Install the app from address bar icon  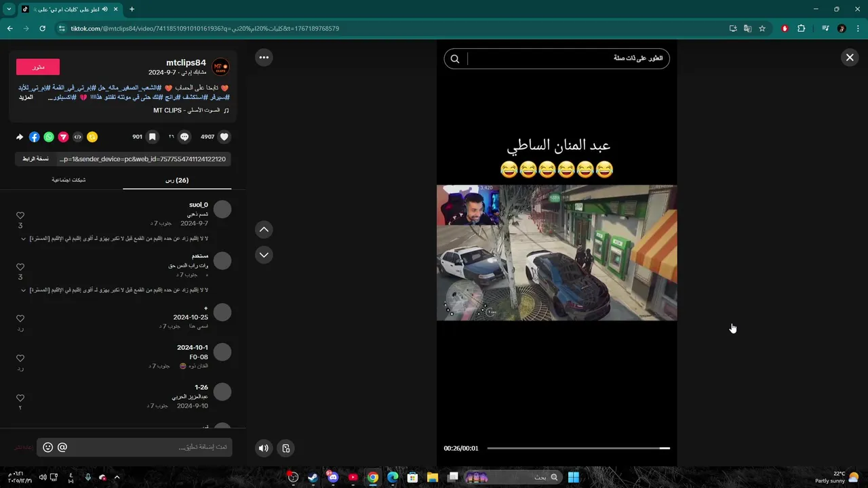pyautogui.click(x=733, y=28)
